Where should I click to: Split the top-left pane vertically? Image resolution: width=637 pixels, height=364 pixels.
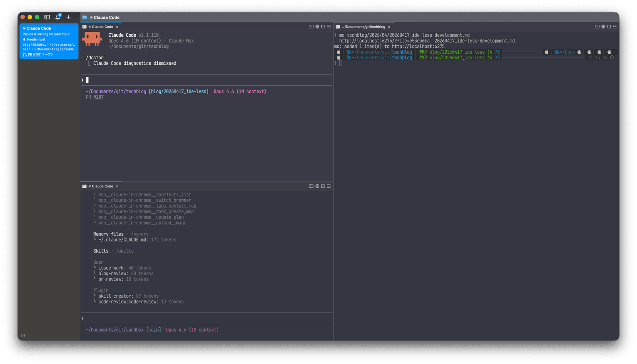point(323,27)
